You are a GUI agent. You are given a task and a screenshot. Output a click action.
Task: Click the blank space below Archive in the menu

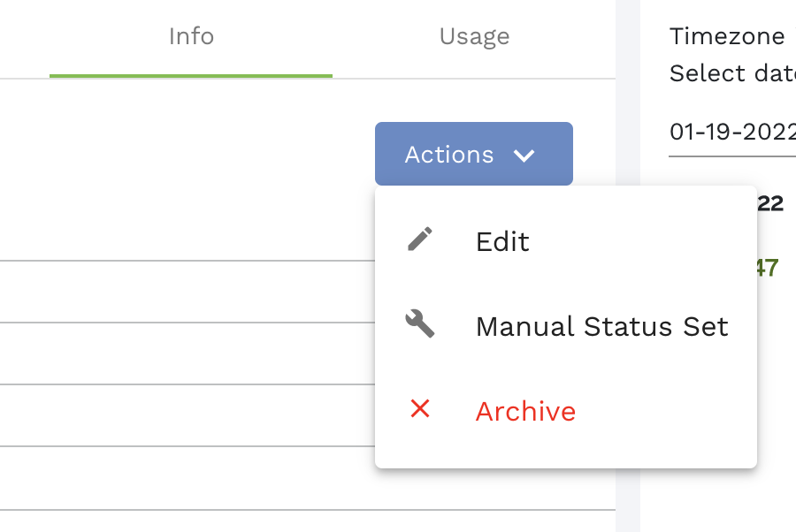[x=566, y=451]
